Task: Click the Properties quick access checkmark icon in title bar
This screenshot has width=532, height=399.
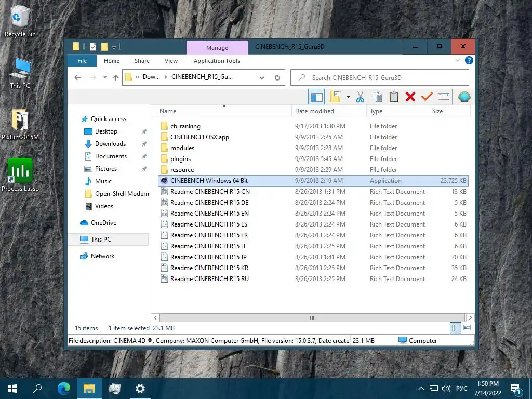Action: 92,47
